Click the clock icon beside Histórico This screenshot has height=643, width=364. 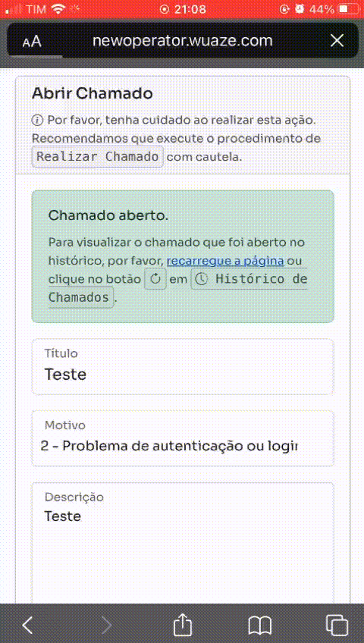pos(201,279)
